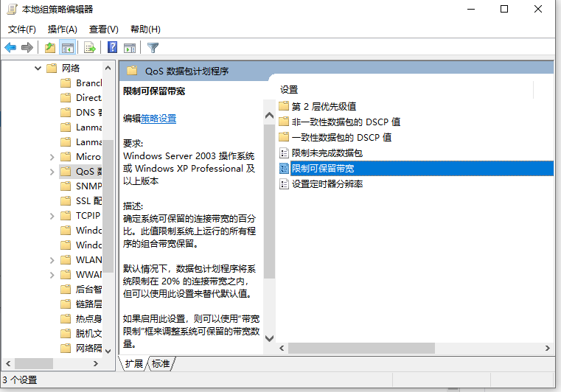This screenshot has height=392, width=561.
Task: Toggle the show/hide Action pane icon
Action: point(130,48)
